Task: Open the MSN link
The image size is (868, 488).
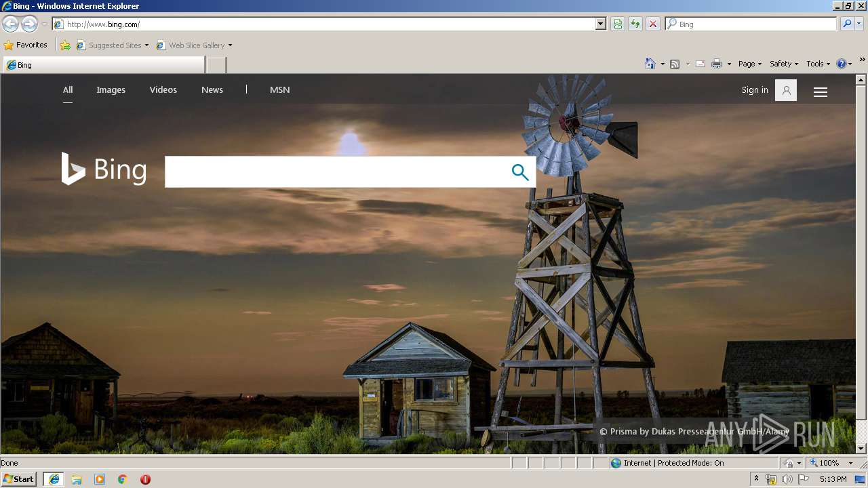Action: [280, 89]
